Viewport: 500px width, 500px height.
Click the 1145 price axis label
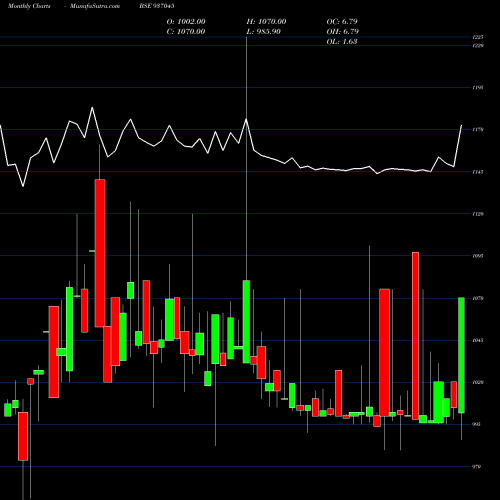[x=478, y=172]
